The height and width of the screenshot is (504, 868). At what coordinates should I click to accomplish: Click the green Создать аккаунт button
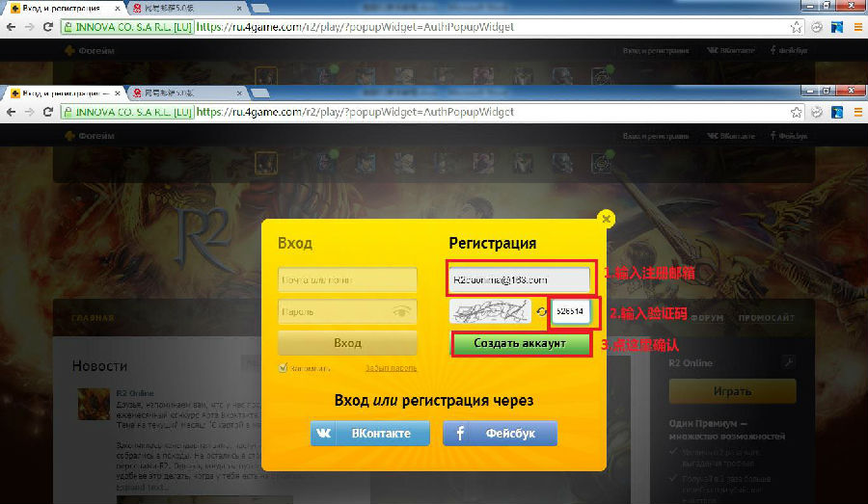[521, 344]
